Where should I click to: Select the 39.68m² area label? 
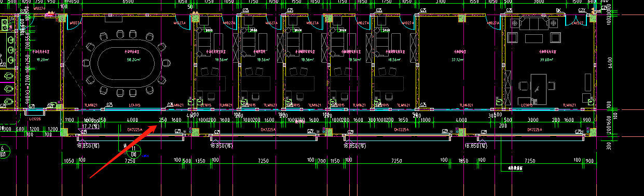click(x=546, y=60)
